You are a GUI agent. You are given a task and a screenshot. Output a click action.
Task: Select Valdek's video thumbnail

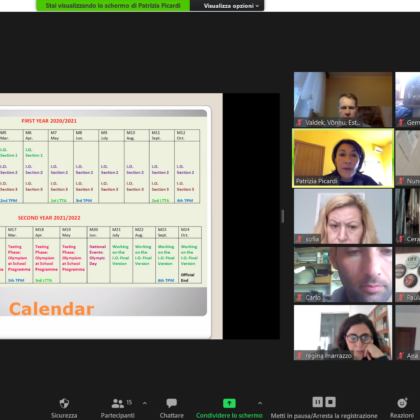[x=343, y=99]
